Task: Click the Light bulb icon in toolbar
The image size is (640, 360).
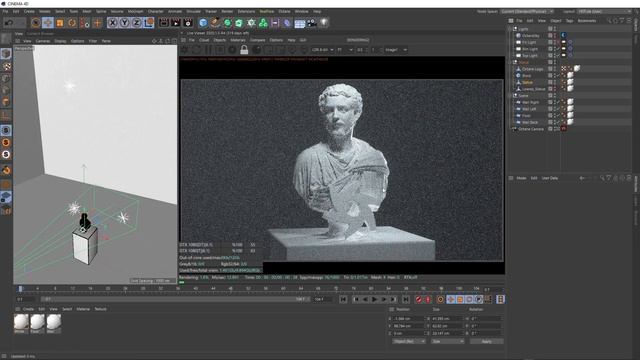Action: [x=324, y=23]
